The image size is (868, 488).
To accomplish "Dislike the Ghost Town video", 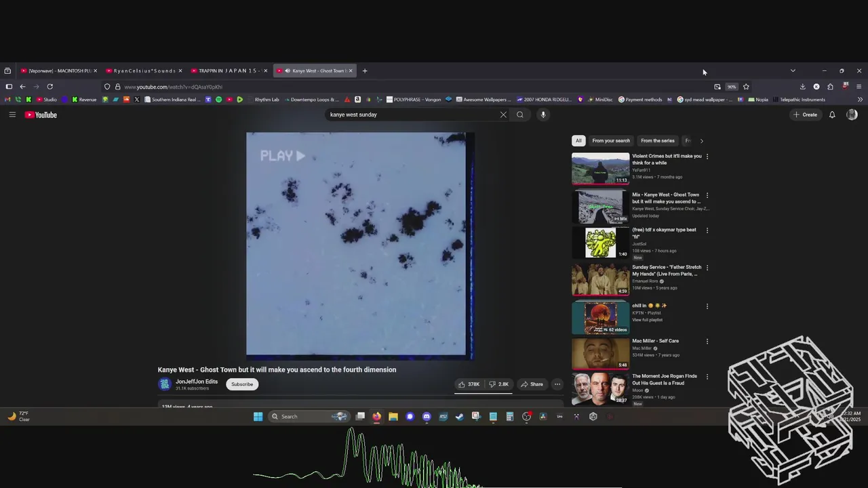I will (499, 384).
